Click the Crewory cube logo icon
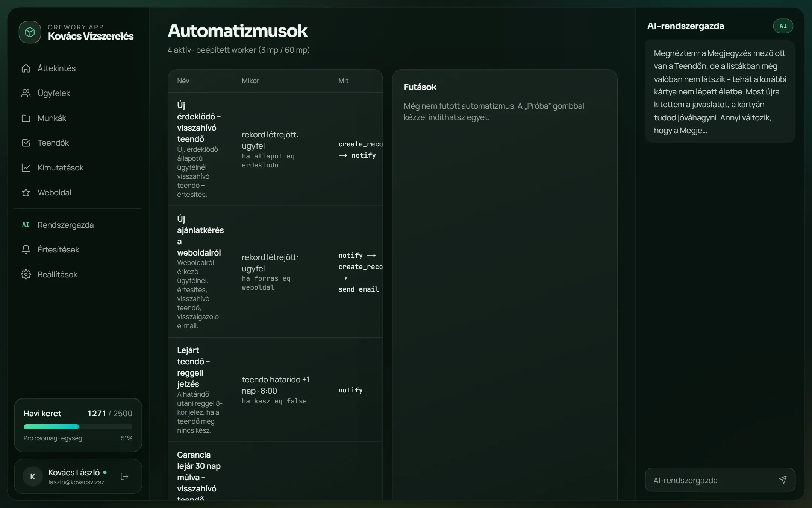 pyautogui.click(x=30, y=32)
